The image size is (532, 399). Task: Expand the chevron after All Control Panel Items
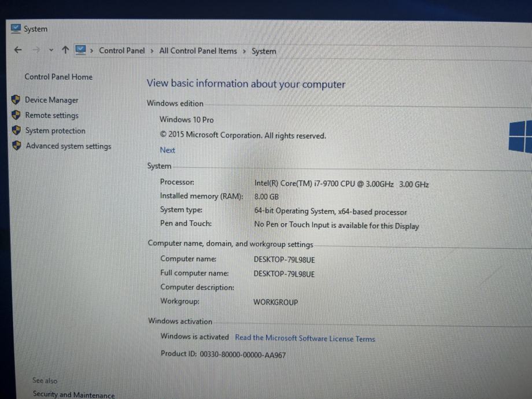[244, 51]
